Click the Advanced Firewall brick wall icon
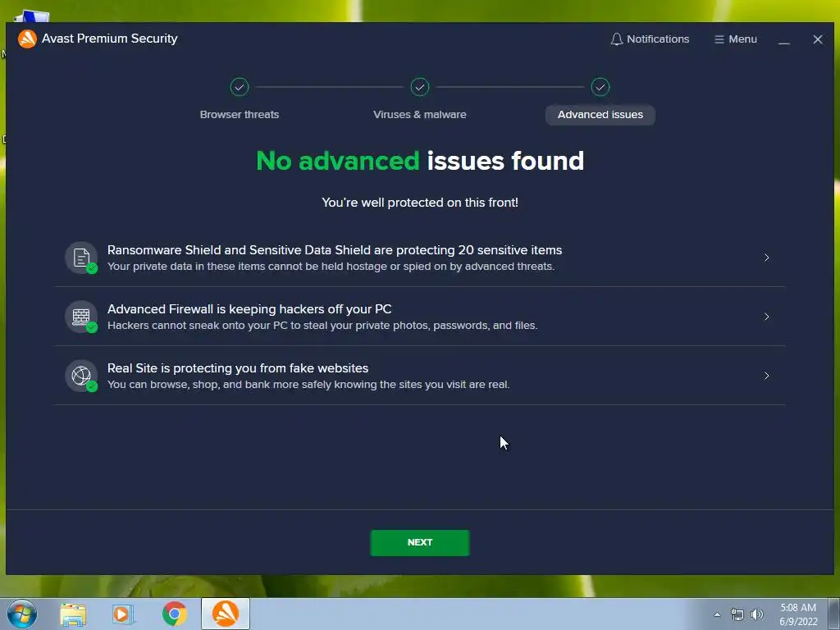Image resolution: width=840 pixels, height=630 pixels. point(81,317)
